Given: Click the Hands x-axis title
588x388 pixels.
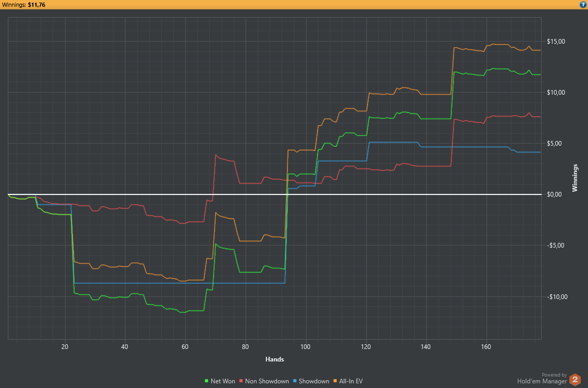Looking at the screenshot, I should [x=275, y=359].
